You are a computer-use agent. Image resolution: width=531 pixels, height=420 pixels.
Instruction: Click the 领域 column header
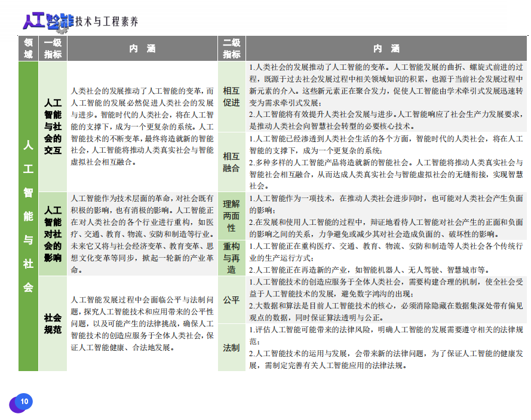28,48
